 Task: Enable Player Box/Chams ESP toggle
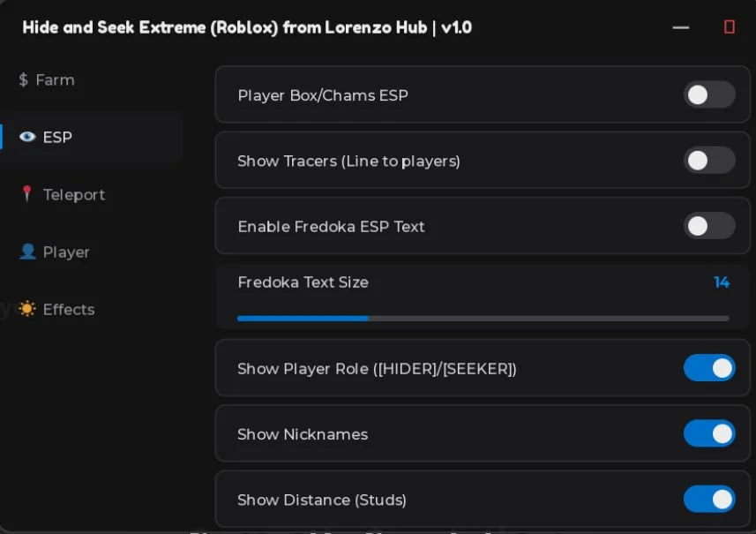709,95
